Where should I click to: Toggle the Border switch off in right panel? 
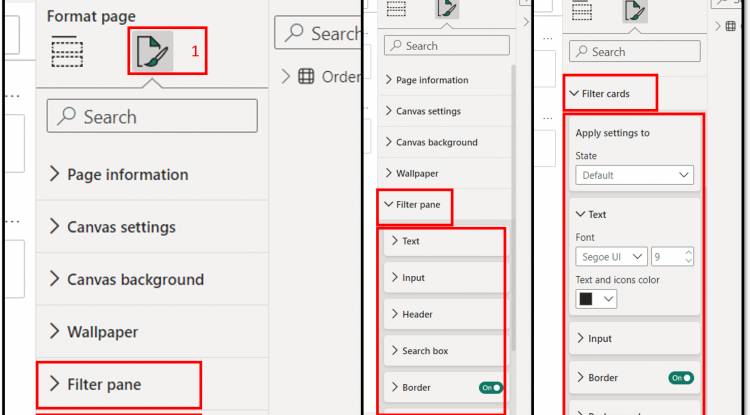pyautogui.click(x=681, y=378)
